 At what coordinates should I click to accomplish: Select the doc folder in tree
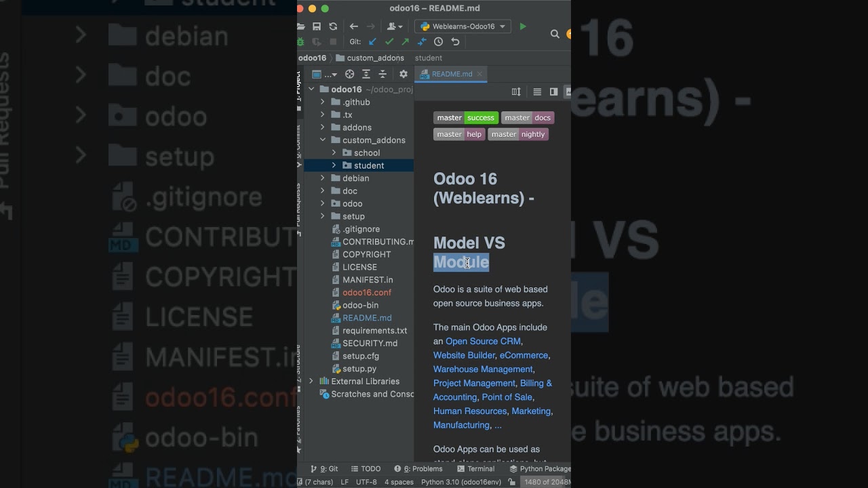click(x=350, y=191)
